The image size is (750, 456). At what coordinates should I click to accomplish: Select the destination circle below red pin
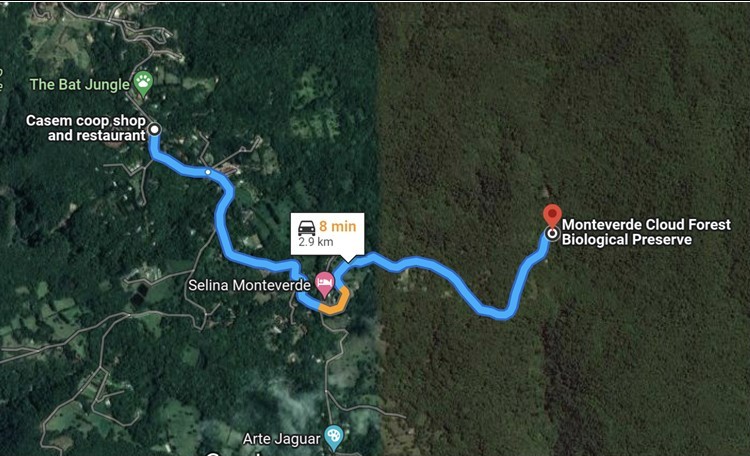[552, 234]
